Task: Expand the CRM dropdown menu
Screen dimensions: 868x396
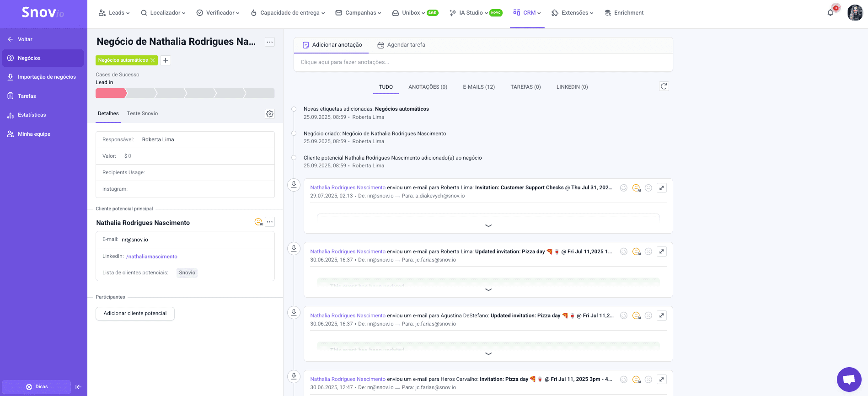Action: (x=527, y=13)
